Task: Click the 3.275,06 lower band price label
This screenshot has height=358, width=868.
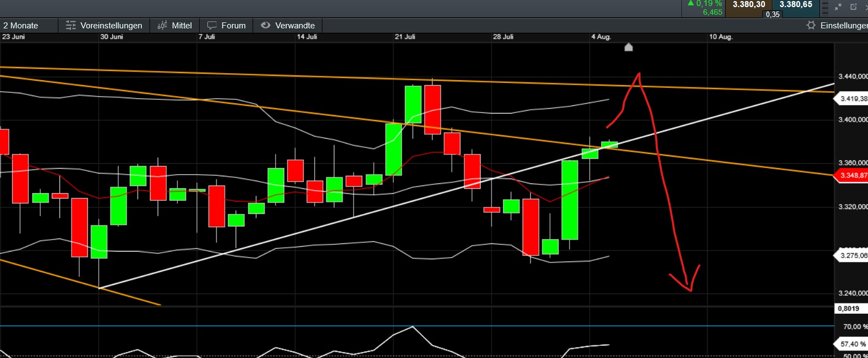Action: pyautogui.click(x=852, y=255)
